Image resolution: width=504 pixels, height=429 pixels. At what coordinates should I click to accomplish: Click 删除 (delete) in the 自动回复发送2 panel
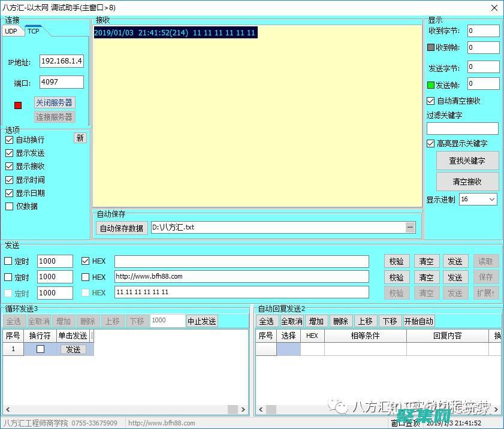pos(340,321)
